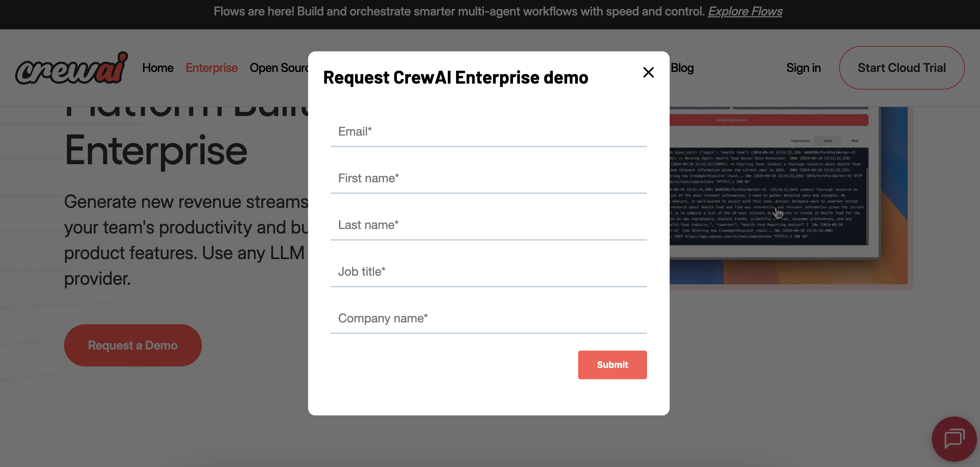The height and width of the screenshot is (467, 980).
Task: Close the Enterprise demo request dialog
Action: click(x=648, y=72)
